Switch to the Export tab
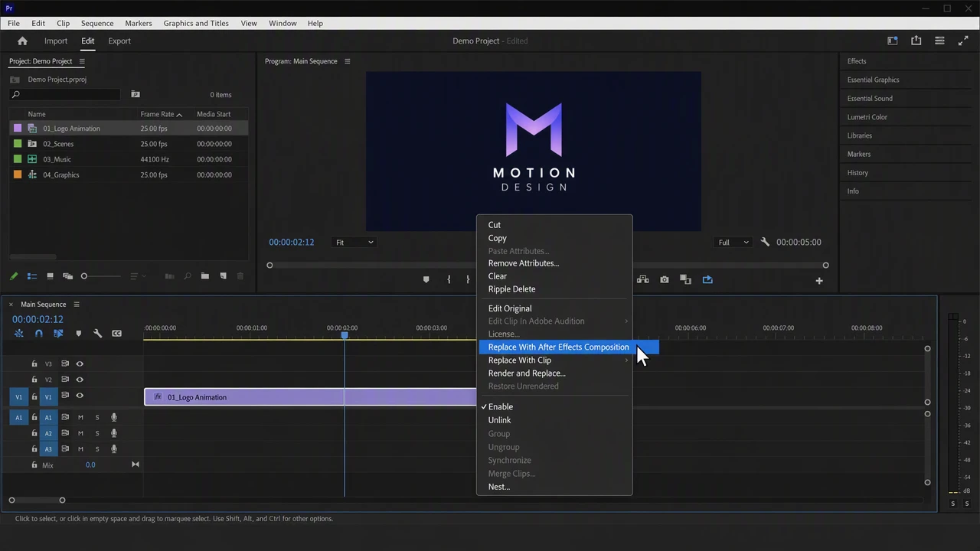980x551 pixels. (x=119, y=41)
